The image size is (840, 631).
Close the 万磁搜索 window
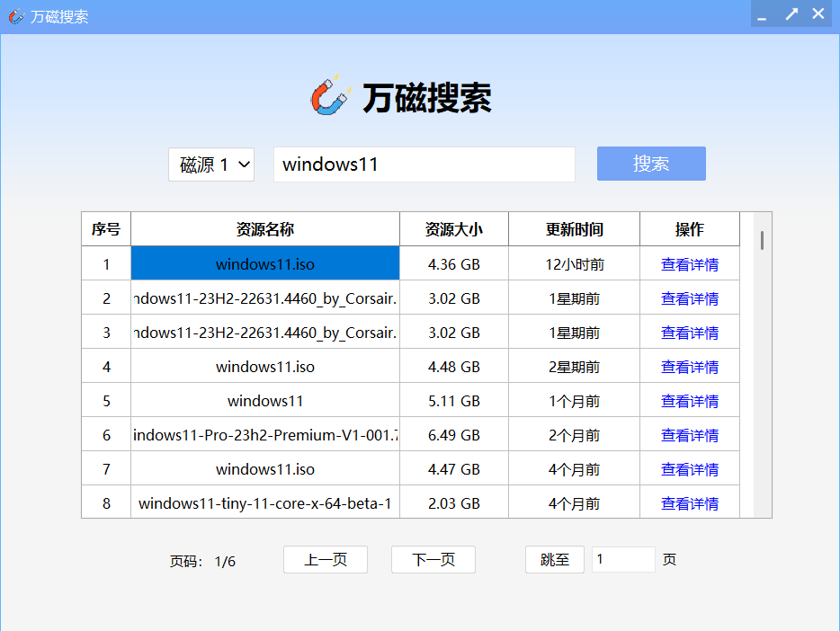[818, 13]
